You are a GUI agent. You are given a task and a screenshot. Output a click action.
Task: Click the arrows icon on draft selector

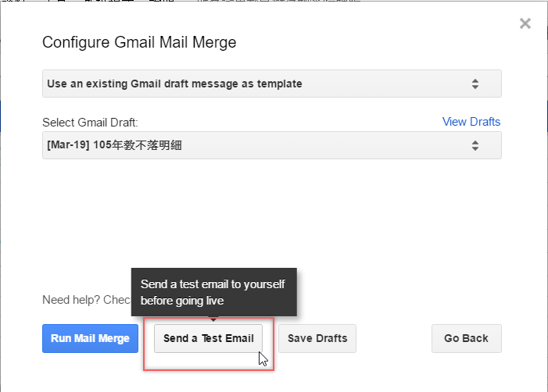475,145
